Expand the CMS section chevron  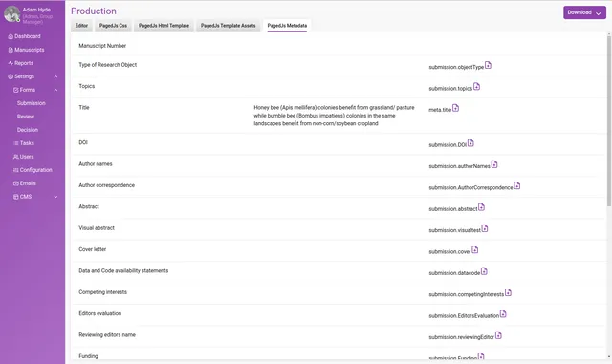(x=55, y=197)
